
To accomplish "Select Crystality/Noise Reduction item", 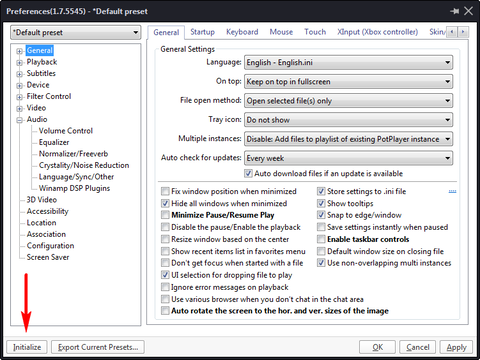I will 84,165.
